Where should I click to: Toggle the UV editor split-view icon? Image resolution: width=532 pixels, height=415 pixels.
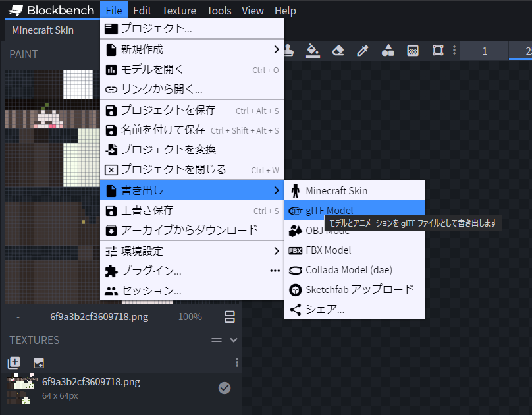tap(230, 317)
